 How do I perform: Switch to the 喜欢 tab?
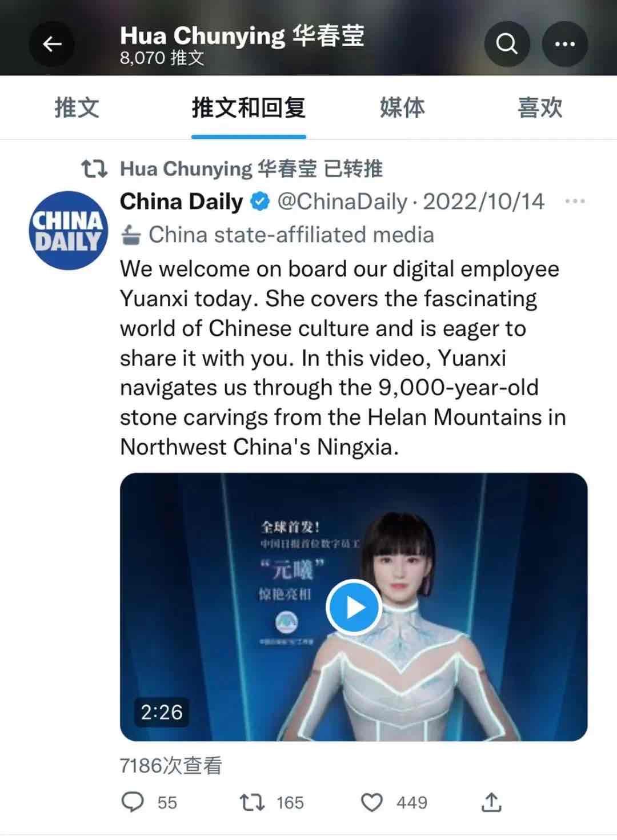tap(540, 107)
